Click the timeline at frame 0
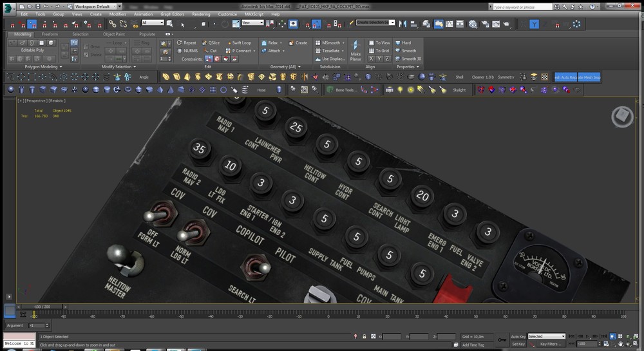644x351 pixels. click(328, 314)
